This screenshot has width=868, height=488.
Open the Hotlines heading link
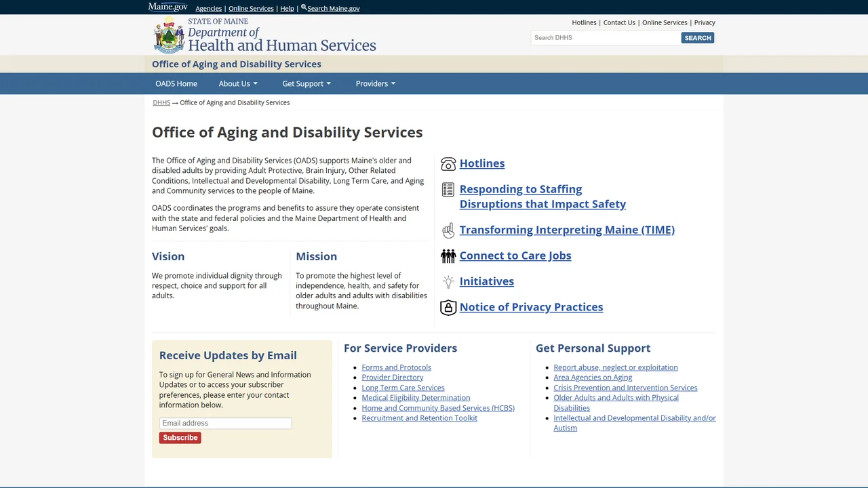(482, 163)
